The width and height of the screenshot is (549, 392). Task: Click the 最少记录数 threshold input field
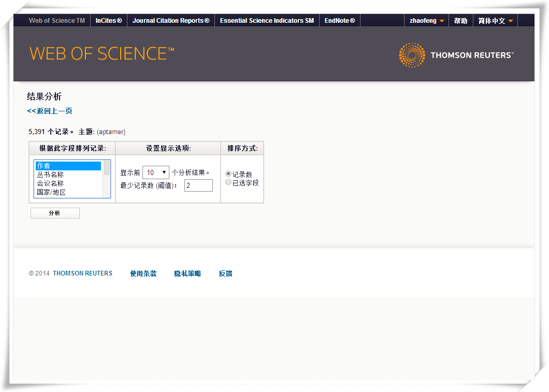[198, 185]
